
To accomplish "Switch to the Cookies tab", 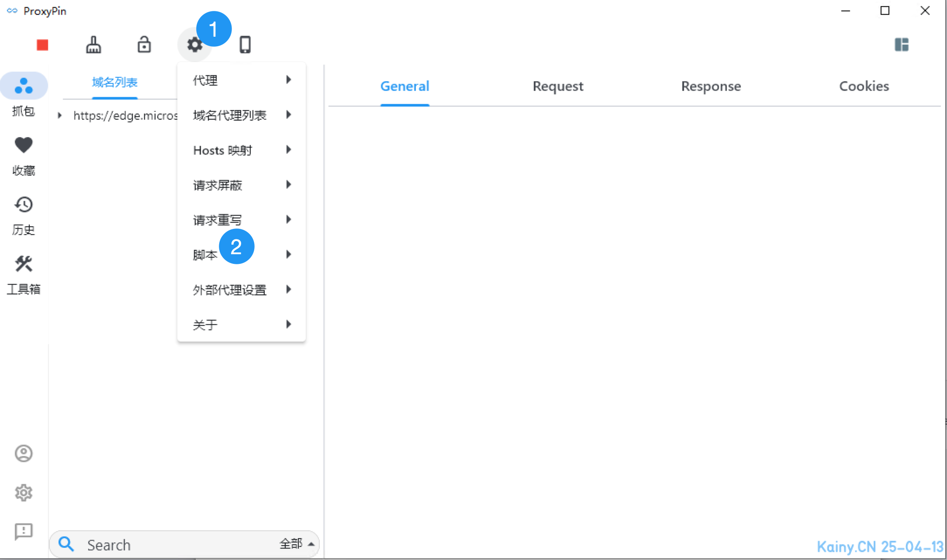I will (864, 86).
